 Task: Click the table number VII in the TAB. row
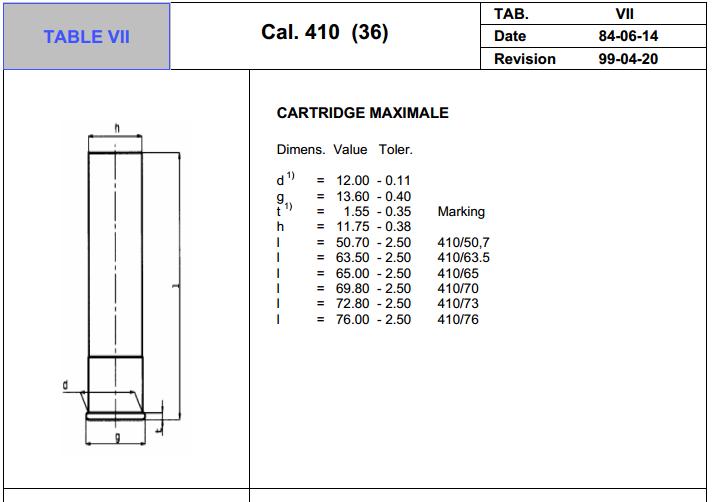625,14
